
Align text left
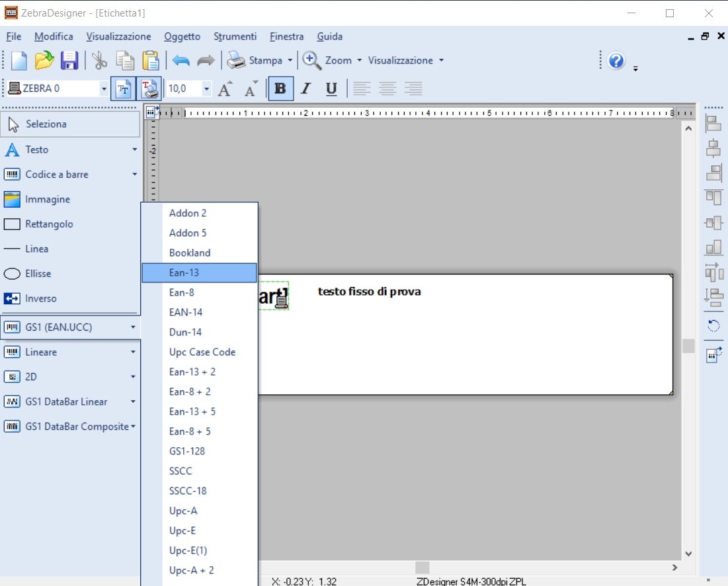pyautogui.click(x=362, y=89)
